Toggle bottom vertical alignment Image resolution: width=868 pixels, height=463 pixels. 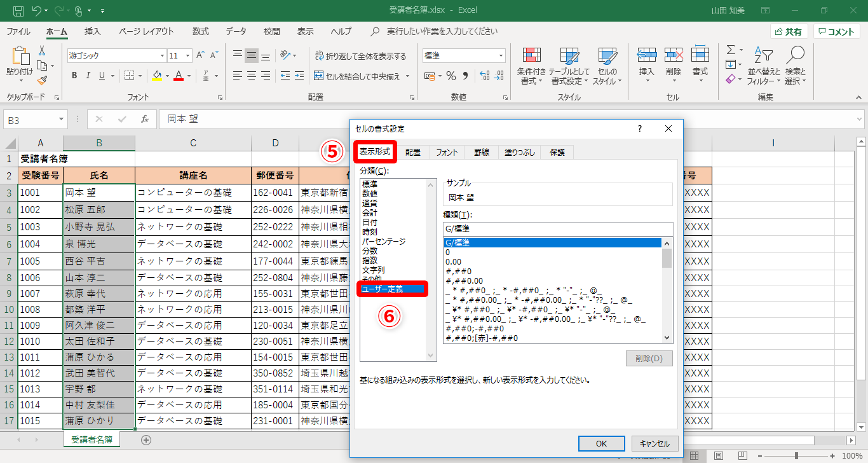(x=267, y=55)
